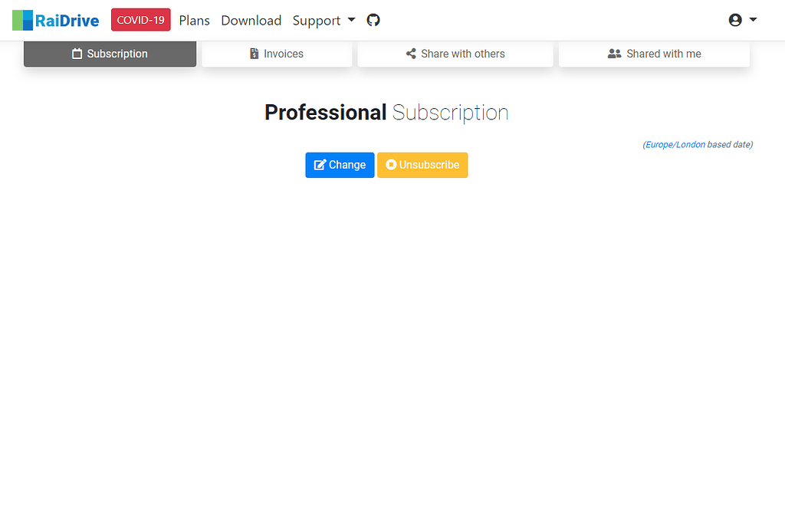Click the circle icon inside the Unsubscribe button
The width and height of the screenshot is (785, 532).
[391, 165]
